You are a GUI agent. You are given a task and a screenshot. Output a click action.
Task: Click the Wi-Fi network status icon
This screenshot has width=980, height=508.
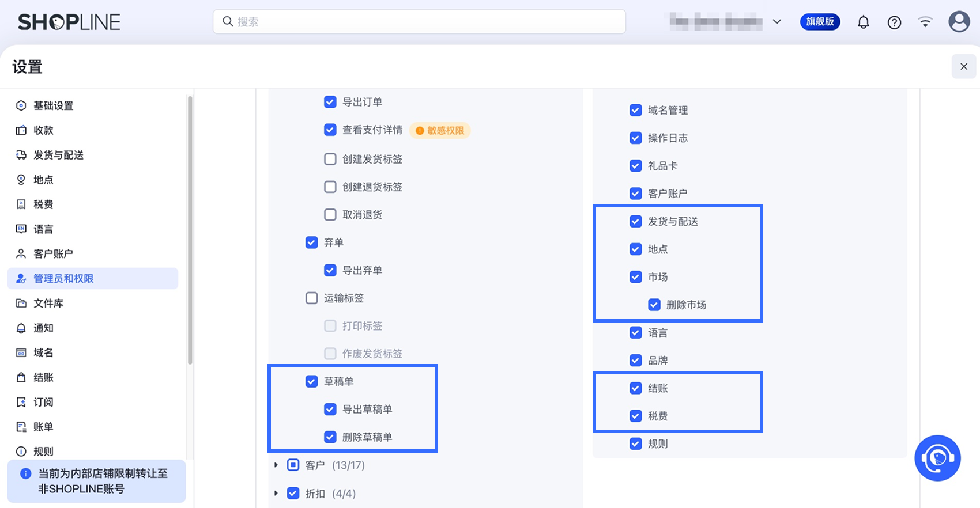click(925, 22)
